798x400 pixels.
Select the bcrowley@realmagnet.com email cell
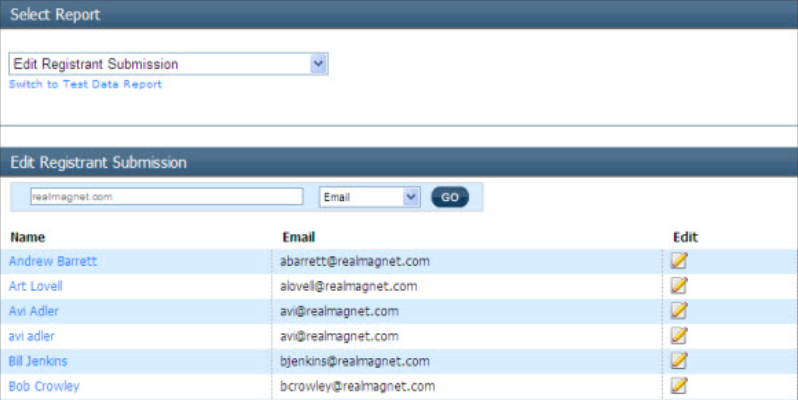pyautogui.click(x=358, y=386)
